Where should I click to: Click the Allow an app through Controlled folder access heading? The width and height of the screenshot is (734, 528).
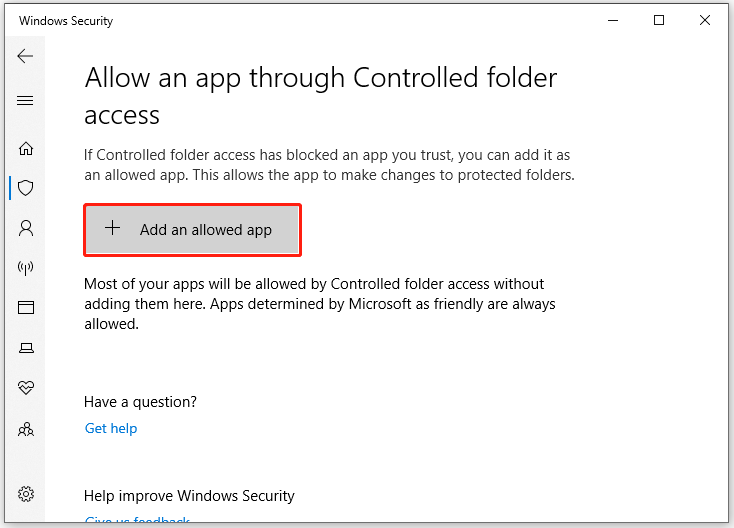321,96
